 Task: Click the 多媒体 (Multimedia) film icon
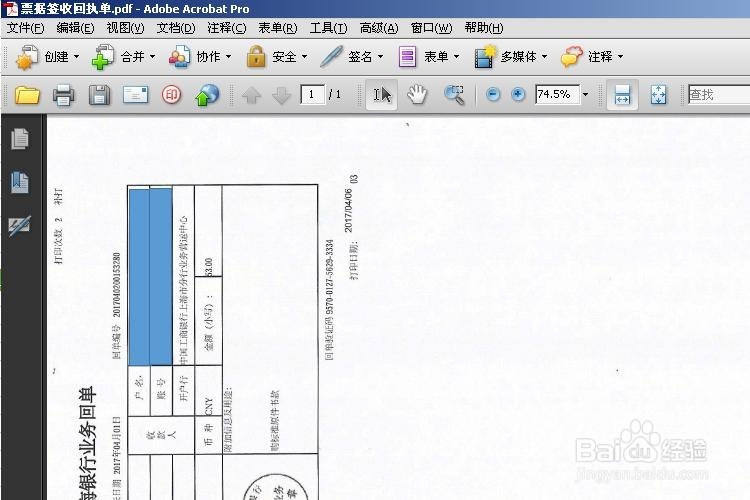[485, 57]
